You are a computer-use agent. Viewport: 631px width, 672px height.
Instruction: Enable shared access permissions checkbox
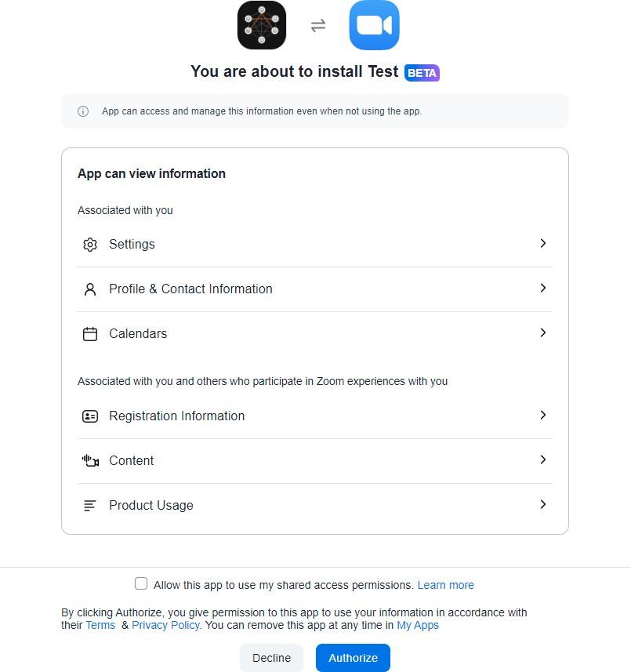click(x=141, y=583)
